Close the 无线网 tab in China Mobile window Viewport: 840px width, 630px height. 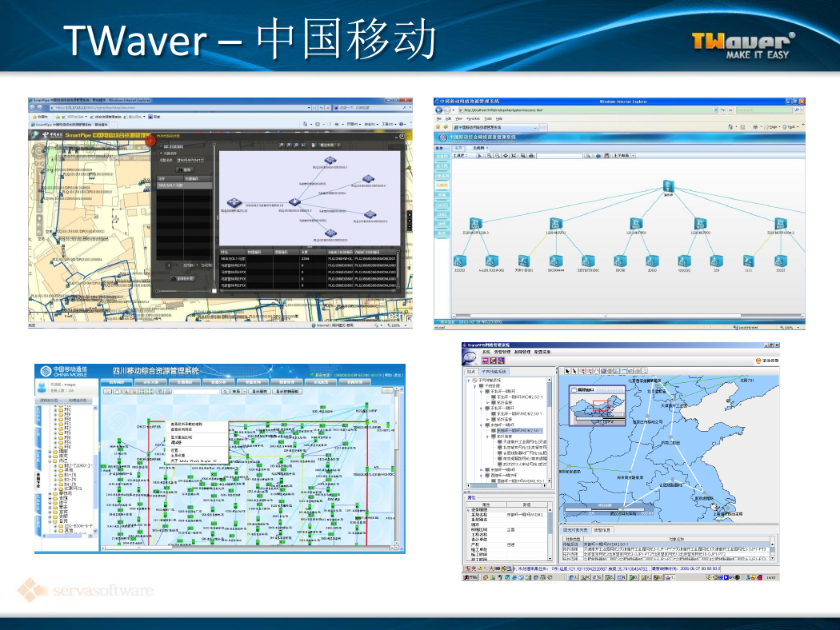pyautogui.click(x=487, y=148)
